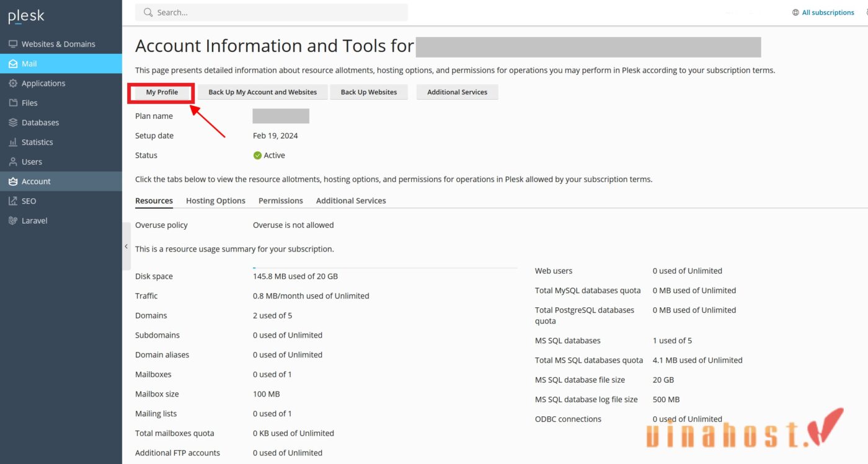
Task: Click the Mail envelope icon
Action: click(12, 64)
